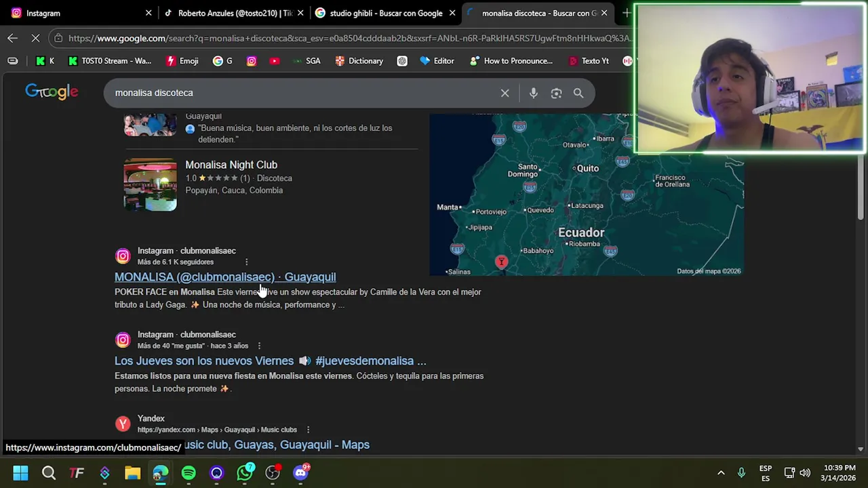868x488 pixels.
Task: View Monalisa Night Club thumbnail photo
Action: pos(150,184)
